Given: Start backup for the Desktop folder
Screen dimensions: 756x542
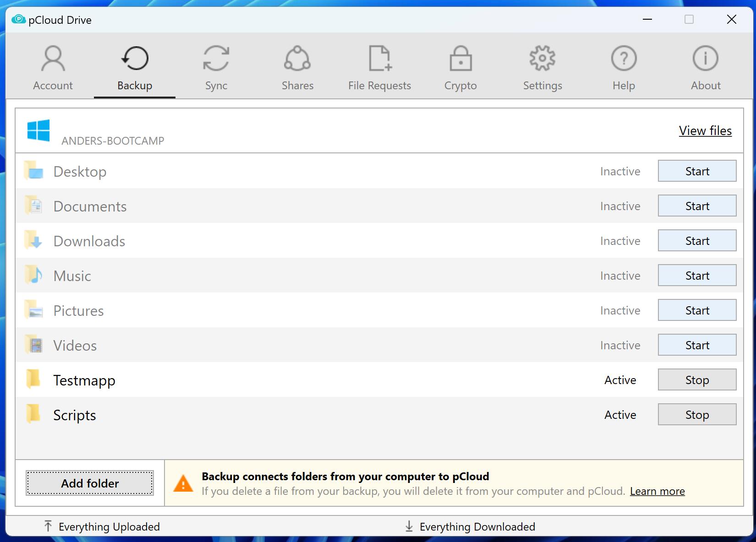Looking at the screenshot, I should tap(697, 171).
